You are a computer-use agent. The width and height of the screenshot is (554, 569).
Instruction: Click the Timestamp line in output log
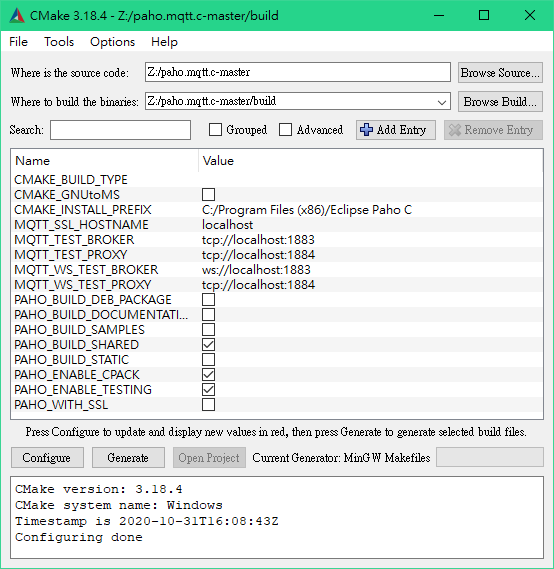147,521
